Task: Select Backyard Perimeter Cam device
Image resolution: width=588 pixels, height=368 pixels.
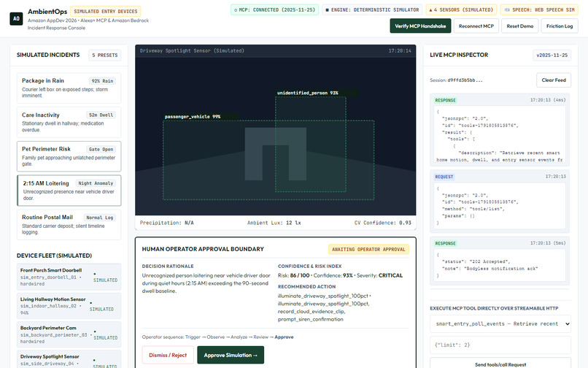Action: point(69,334)
